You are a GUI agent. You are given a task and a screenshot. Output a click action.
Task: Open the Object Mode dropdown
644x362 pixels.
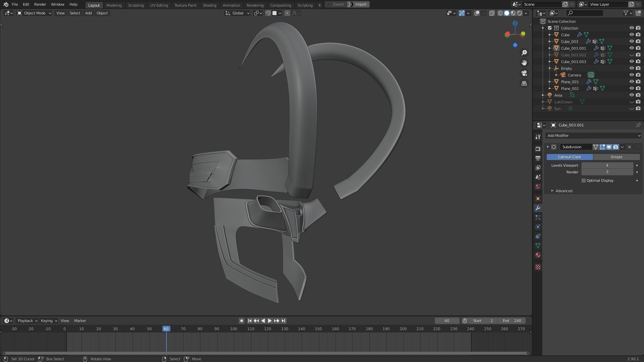pyautogui.click(x=34, y=13)
